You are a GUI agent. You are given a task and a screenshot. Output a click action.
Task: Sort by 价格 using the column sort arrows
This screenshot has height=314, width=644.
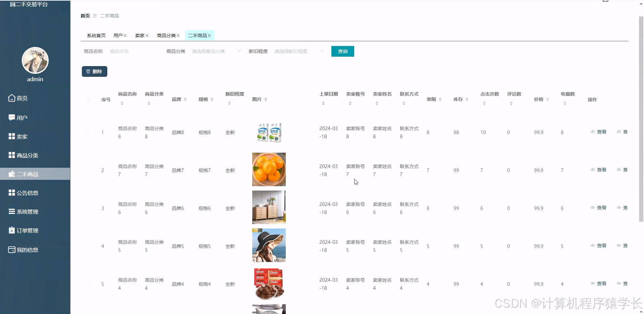coord(547,99)
